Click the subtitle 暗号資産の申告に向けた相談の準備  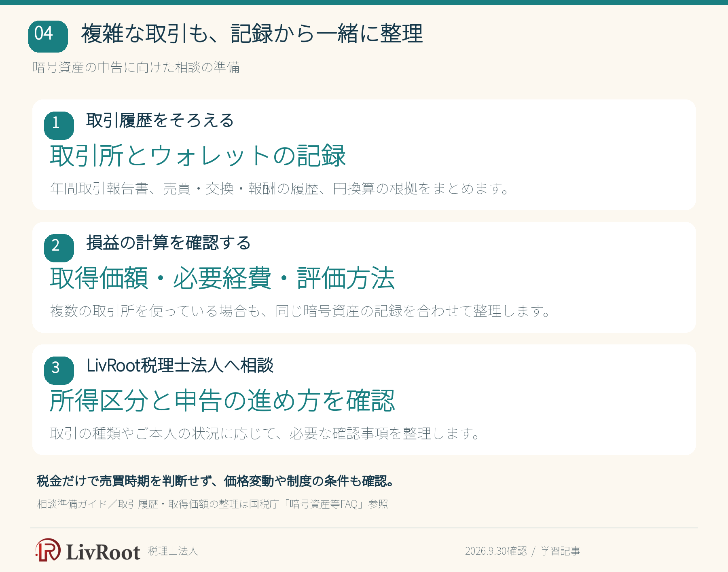coord(136,67)
